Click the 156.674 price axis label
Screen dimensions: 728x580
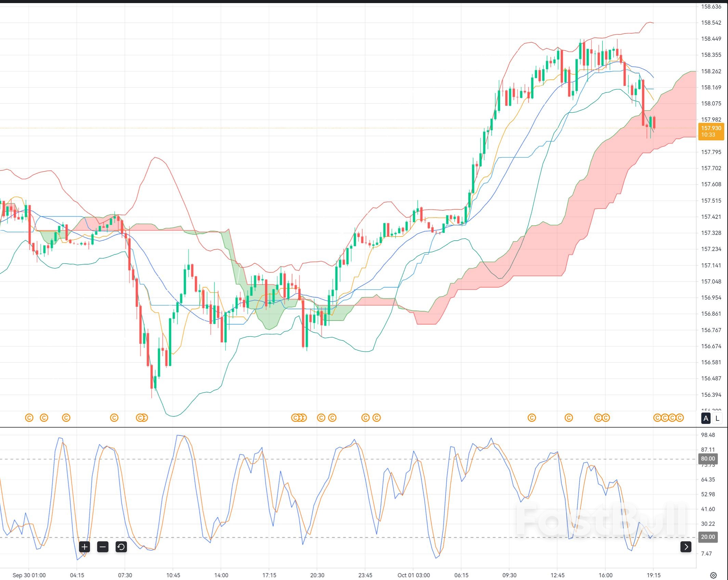(x=711, y=346)
